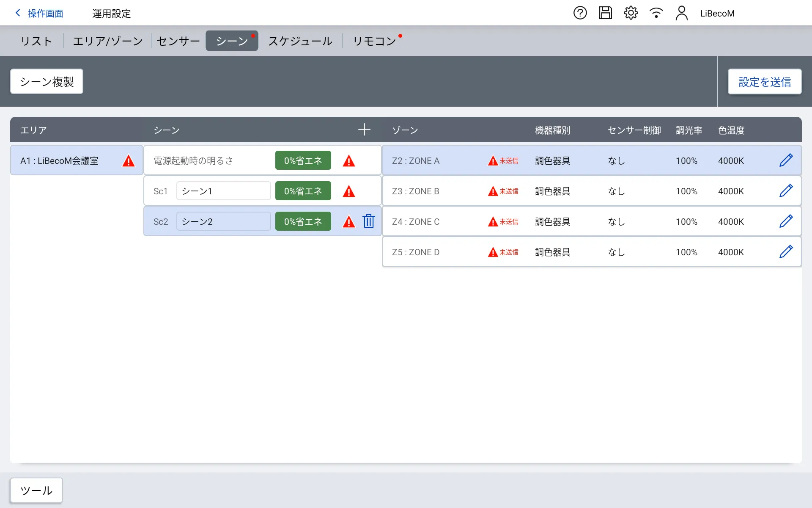Click the warning icon on 電源起動時の明るさ row

[x=349, y=161]
